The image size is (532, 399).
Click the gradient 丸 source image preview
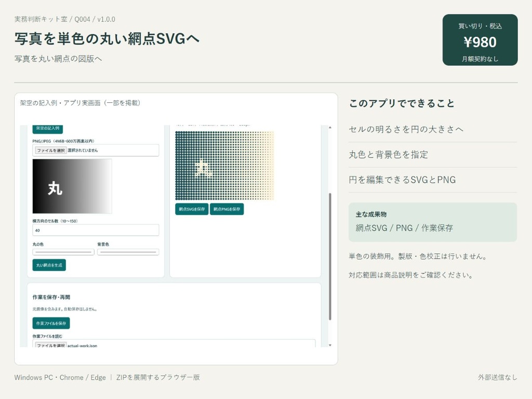pyautogui.click(x=72, y=187)
